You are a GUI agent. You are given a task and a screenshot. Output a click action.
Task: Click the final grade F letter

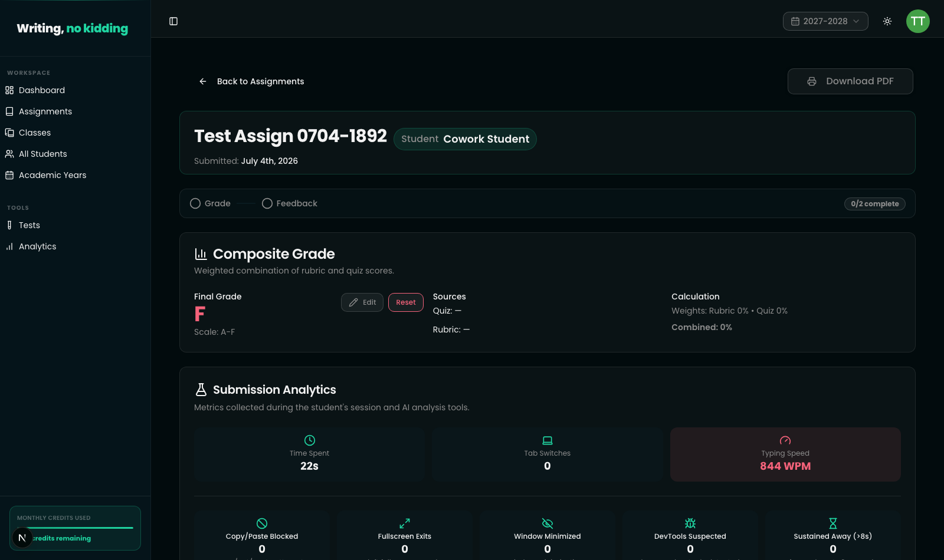[200, 314]
